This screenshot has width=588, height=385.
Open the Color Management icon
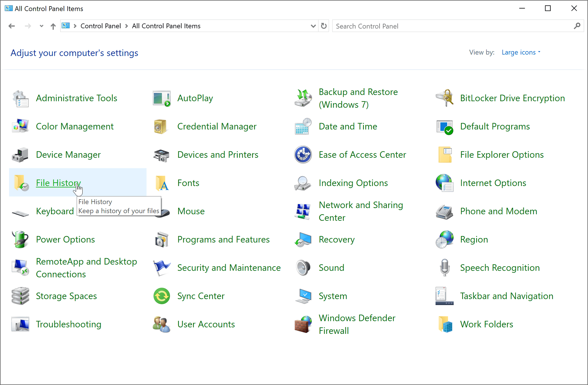tap(20, 126)
